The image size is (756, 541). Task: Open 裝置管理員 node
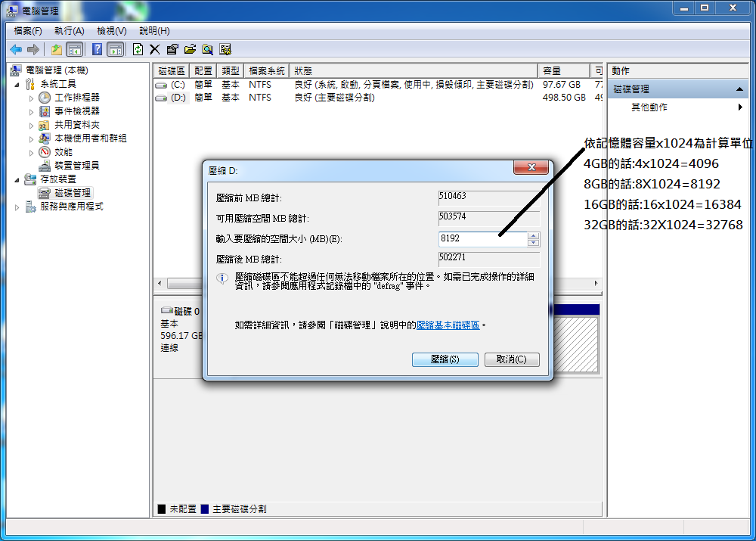pos(76,166)
